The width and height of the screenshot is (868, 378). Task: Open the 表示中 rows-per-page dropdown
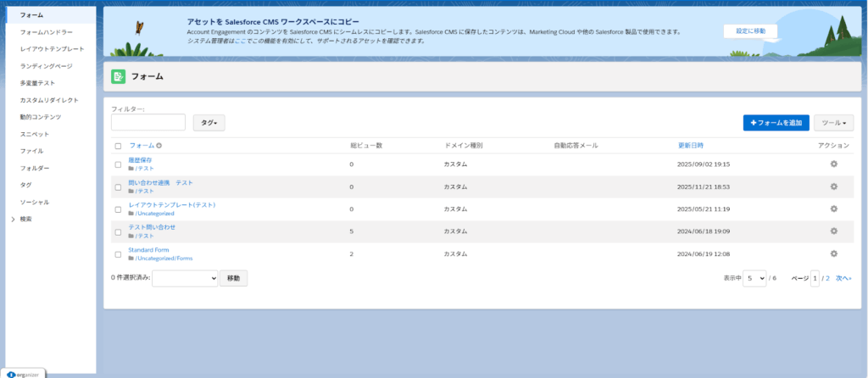click(x=754, y=278)
